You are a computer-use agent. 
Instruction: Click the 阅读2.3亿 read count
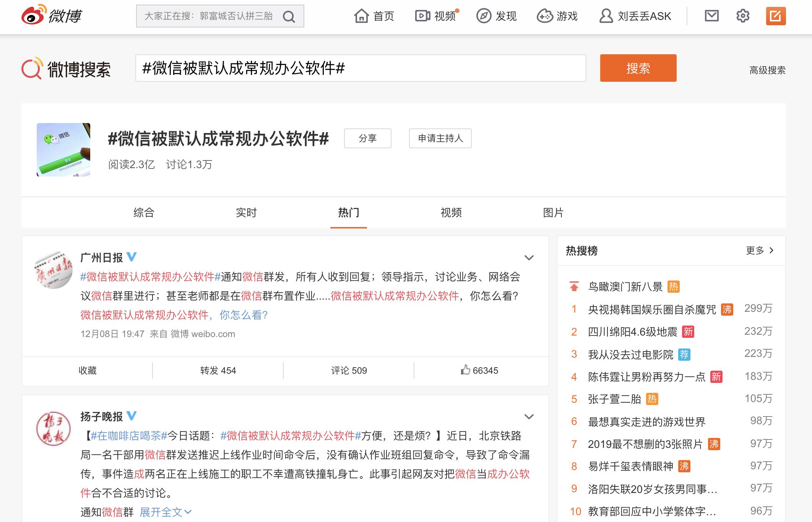[x=132, y=165]
